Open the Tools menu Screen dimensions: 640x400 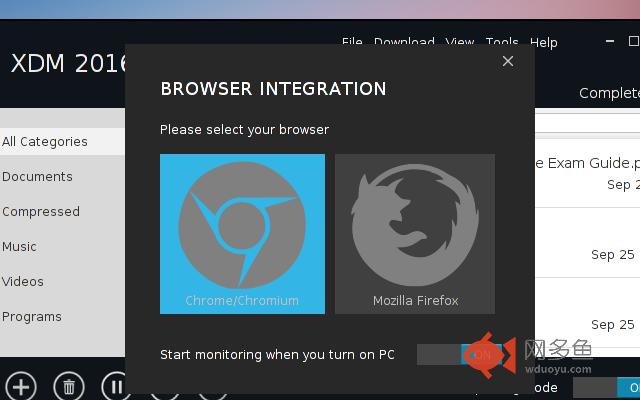(x=502, y=41)
